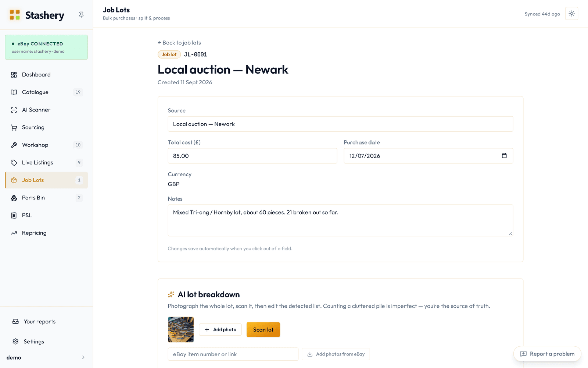Click the Local auction — Newark heading
The image size is (588, 368).
tap(223, 70)
